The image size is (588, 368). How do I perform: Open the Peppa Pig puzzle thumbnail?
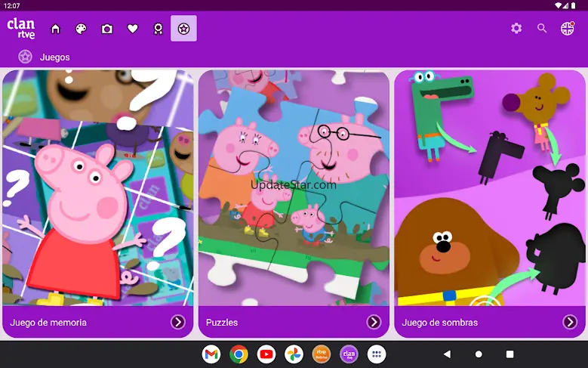click(x=294, y=187)
